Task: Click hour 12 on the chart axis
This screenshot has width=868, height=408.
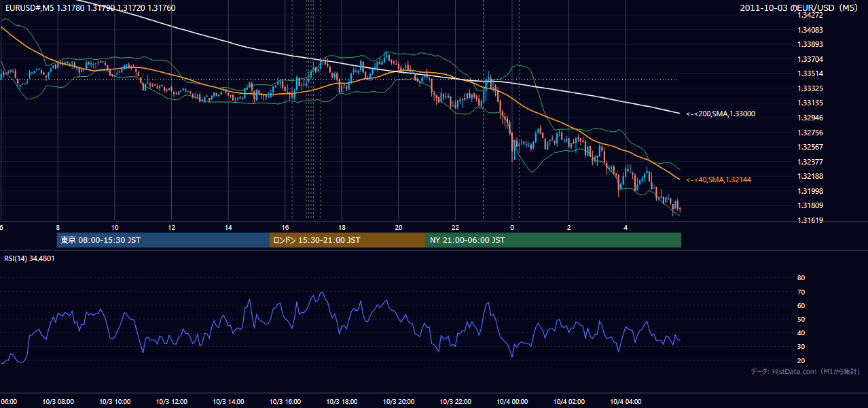Action: pyautogui.click(x=171, y=227)
